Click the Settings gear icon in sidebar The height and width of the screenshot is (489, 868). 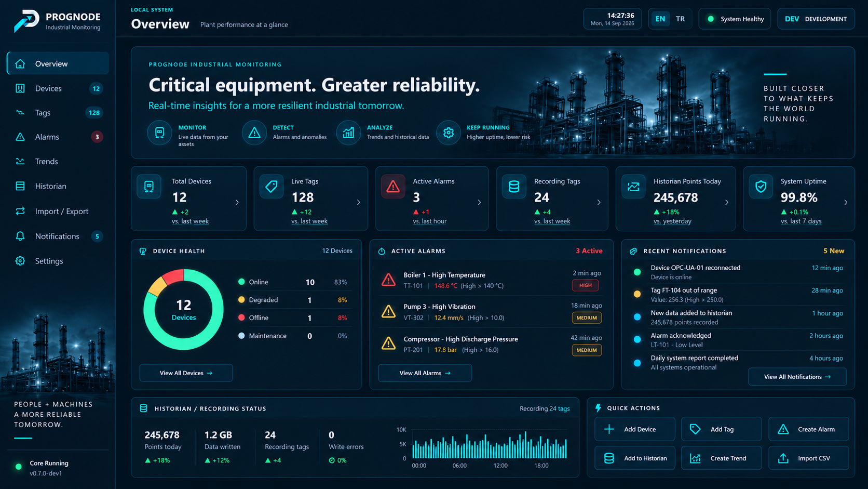click(20, 261)
